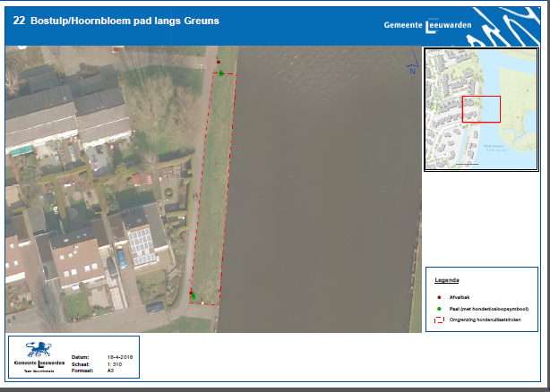Click the solar panel roof on the house

[x=142, y=243]
